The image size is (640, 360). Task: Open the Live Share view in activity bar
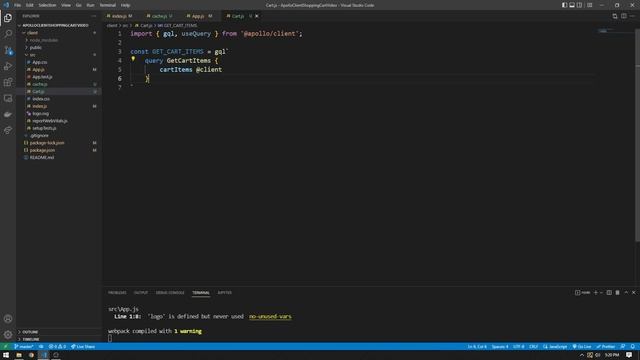click(x=8, y=131)
